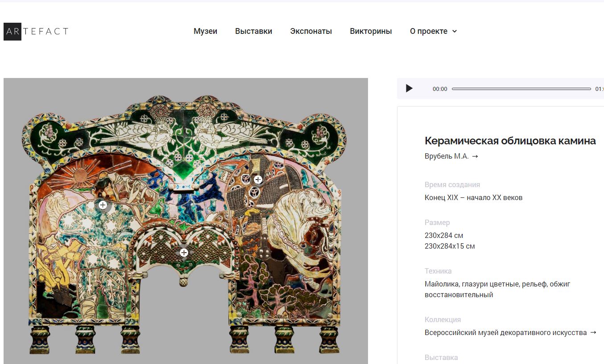This screenshot has height=364, width=604.
Task: Open Всероссийский музей декоративного искусства link
Action: 505,332
